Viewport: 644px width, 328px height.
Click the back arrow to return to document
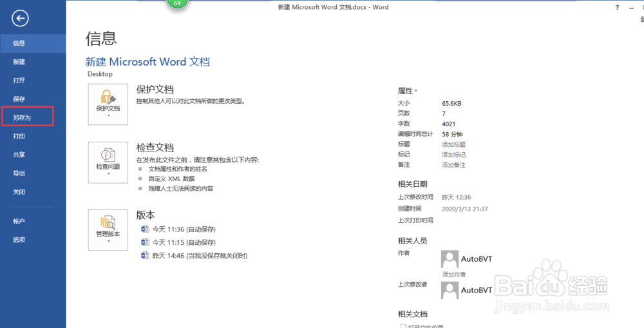20,18
